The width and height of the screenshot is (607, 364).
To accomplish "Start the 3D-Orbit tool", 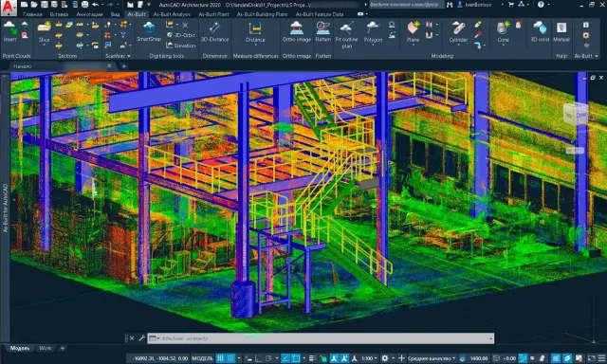I will [181, 35].
